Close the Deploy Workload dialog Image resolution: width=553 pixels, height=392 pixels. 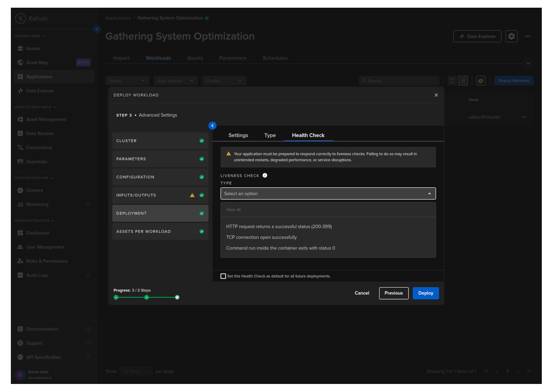coord(436,95)
